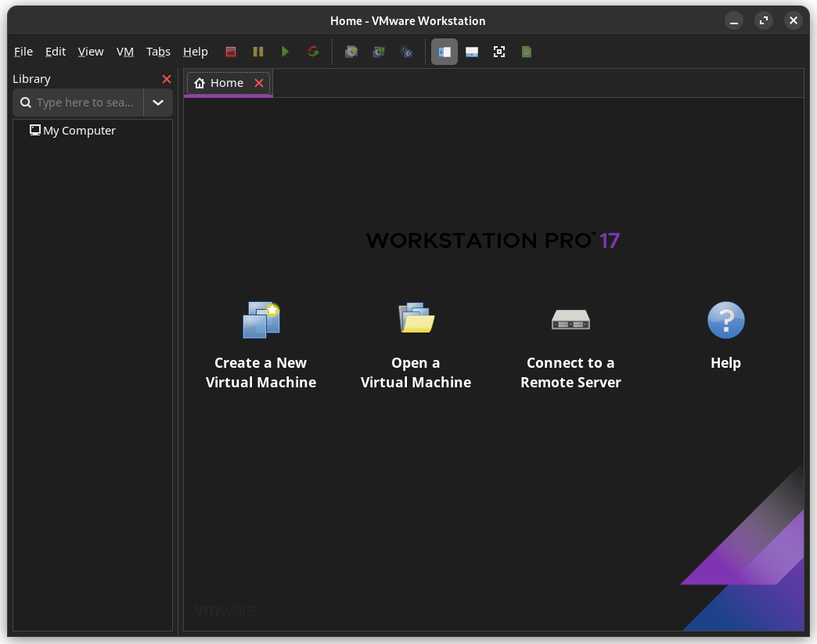Click the Connect to a Remote Server icon
This screenshot has height=644, width=817.
571,319
